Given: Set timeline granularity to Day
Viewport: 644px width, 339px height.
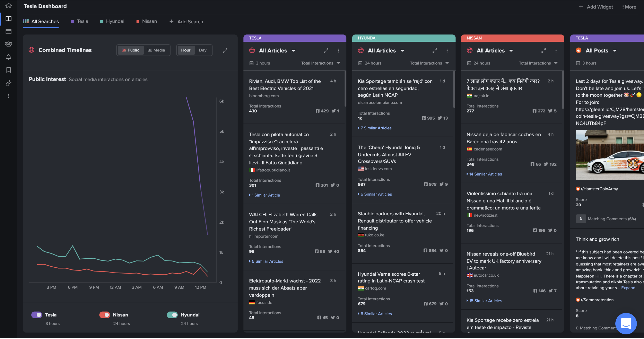Looking at the screenshot, I should coord(203,50).
